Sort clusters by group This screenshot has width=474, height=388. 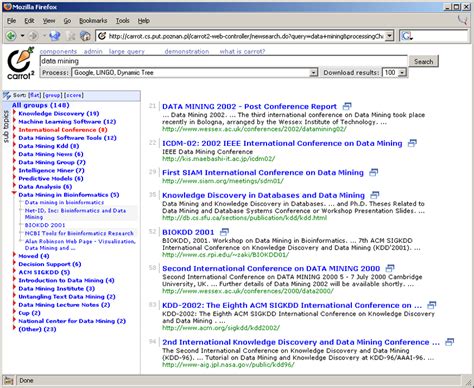coord(52,95)
